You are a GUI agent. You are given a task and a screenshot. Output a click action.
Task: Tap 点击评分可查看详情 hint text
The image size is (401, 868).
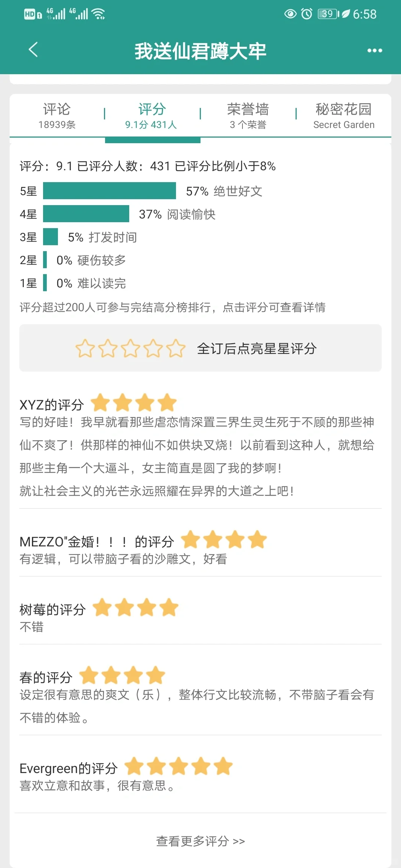click(x=274, y=307)
